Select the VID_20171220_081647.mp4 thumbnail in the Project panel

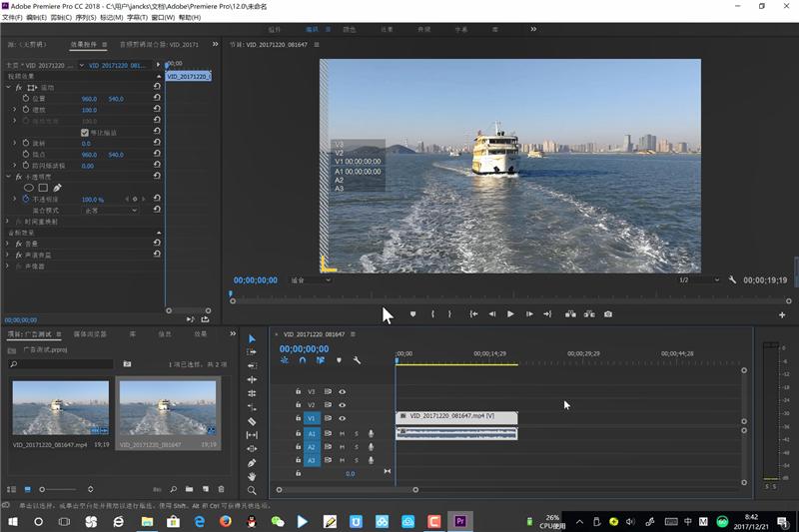(60, 407)
